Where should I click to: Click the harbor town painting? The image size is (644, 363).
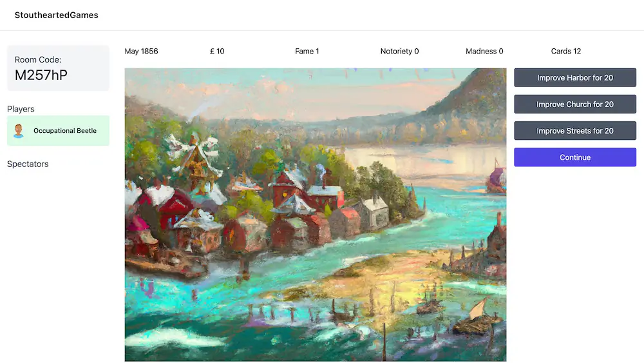[316, 215]
